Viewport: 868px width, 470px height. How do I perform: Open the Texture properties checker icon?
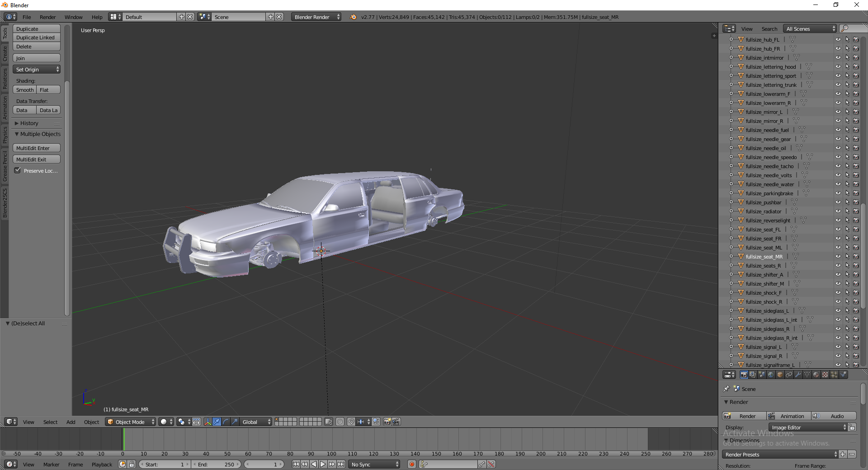(x=825, y=375)
